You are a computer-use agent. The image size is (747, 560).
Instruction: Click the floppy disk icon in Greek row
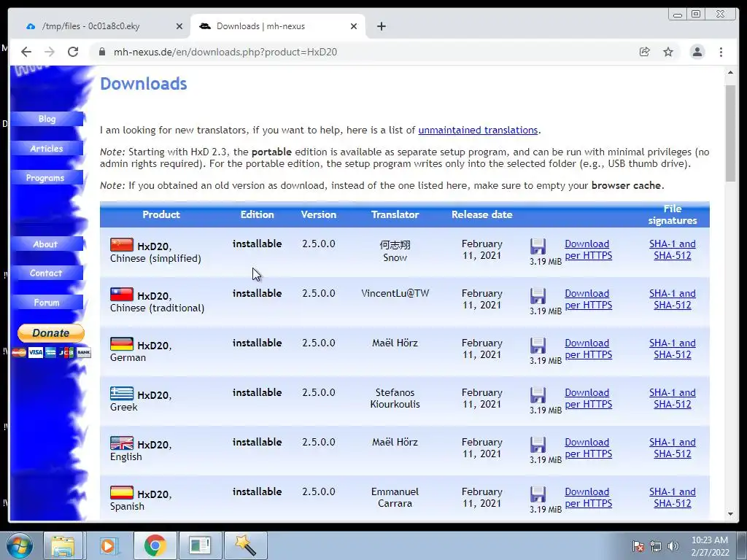(x=538, y=395)
